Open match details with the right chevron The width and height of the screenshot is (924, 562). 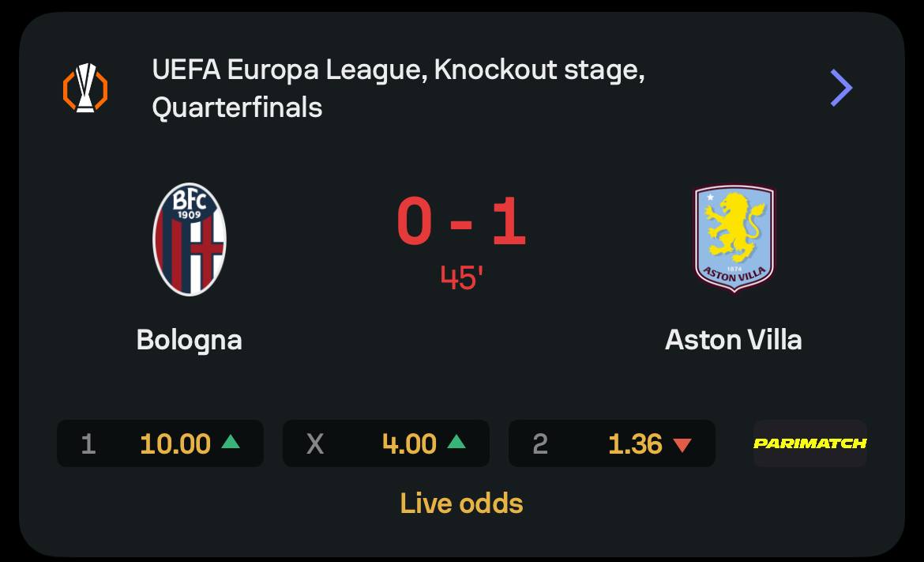pos(841,88)
